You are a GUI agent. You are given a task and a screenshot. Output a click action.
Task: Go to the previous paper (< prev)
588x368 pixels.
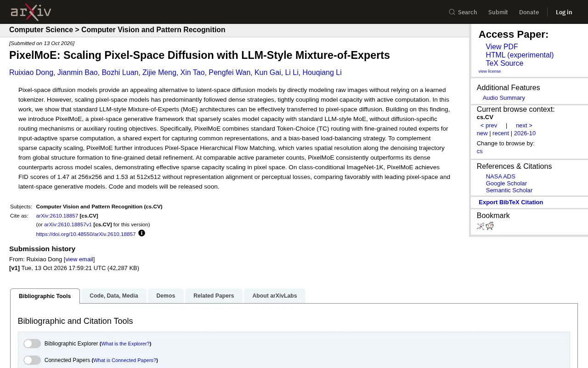(489, 126)
